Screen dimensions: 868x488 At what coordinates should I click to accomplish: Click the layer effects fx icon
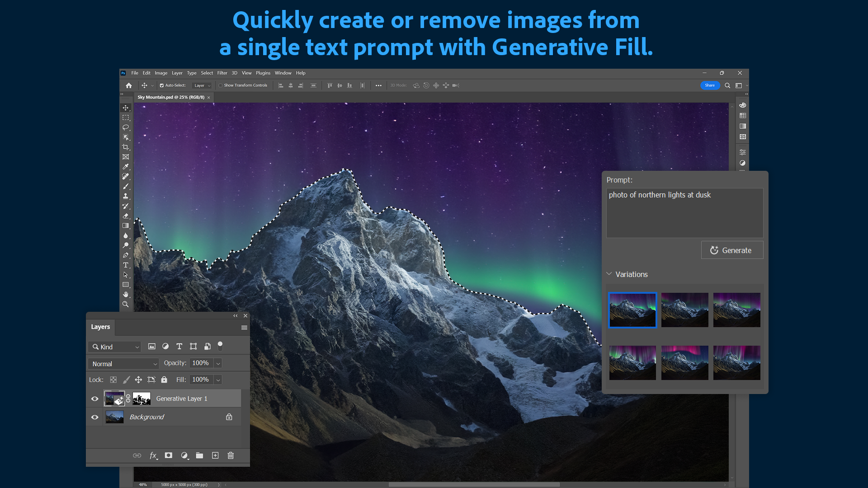tap(153, 455)
